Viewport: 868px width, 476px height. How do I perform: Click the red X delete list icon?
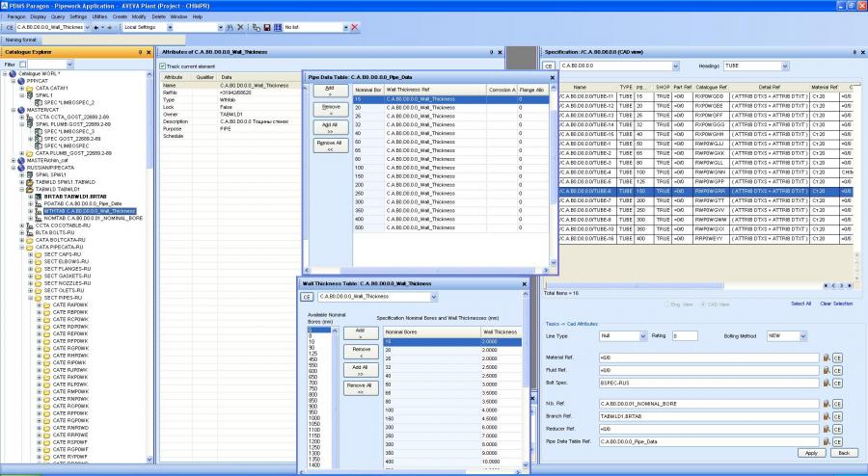(355, 27)
